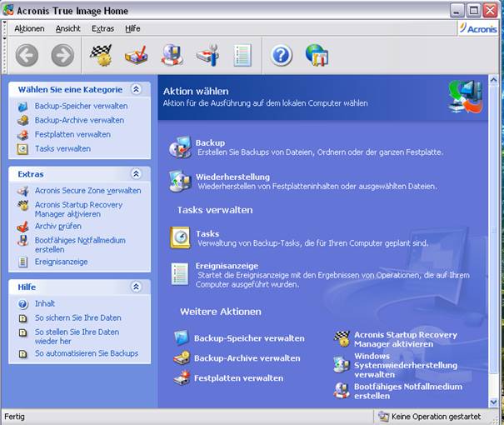Click the Back arrow toolbar button
Screen dimensions: 504x425
(x=27, y=56)
